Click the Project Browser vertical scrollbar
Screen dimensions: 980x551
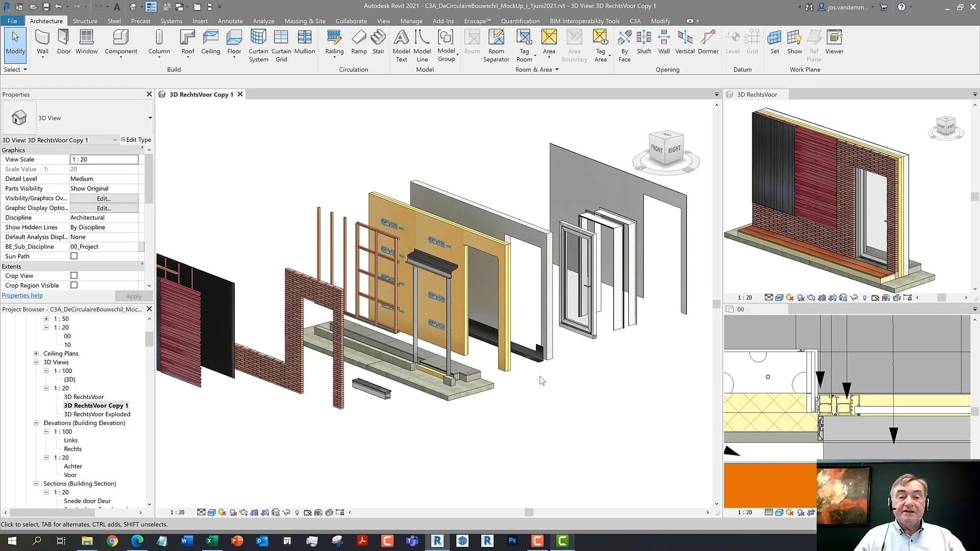149,339
